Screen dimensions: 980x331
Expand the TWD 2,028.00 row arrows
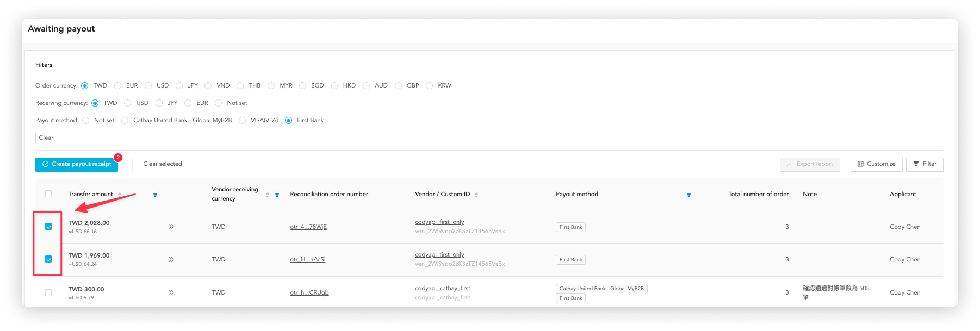tap(171, 227)
